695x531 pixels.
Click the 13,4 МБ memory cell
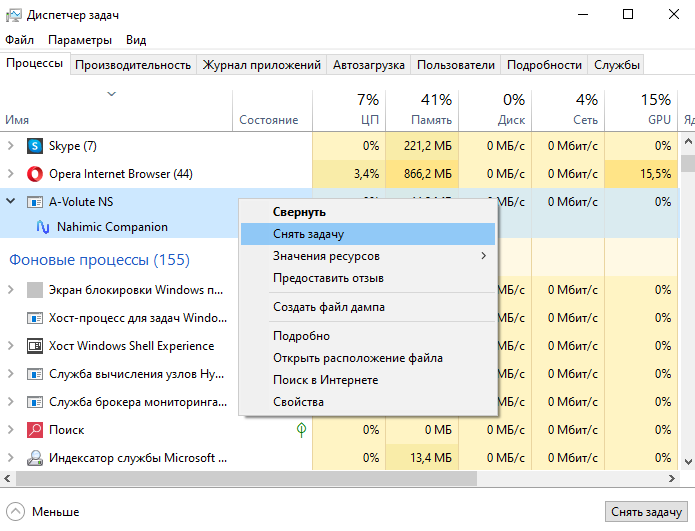click(x=422, y=458)
